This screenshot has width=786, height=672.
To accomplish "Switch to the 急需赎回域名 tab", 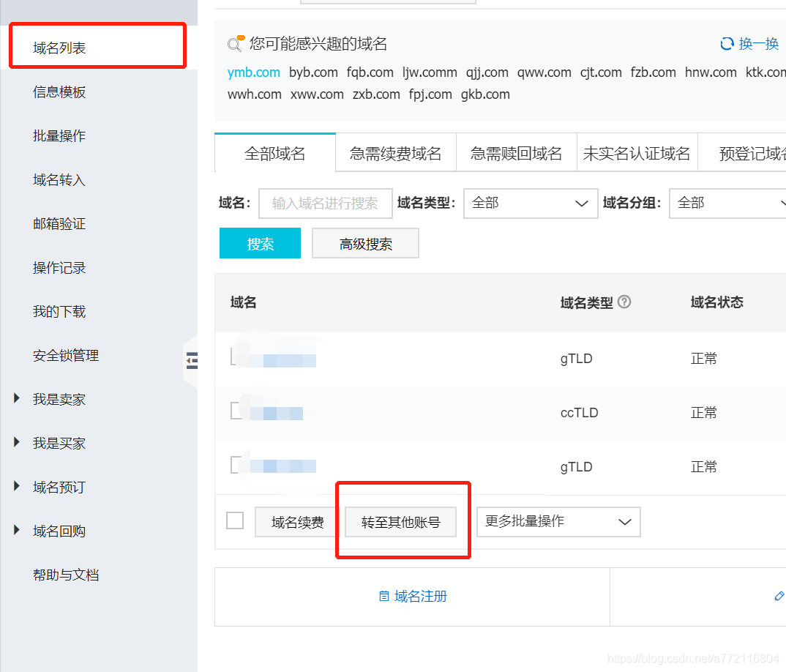I will [516, 154].
